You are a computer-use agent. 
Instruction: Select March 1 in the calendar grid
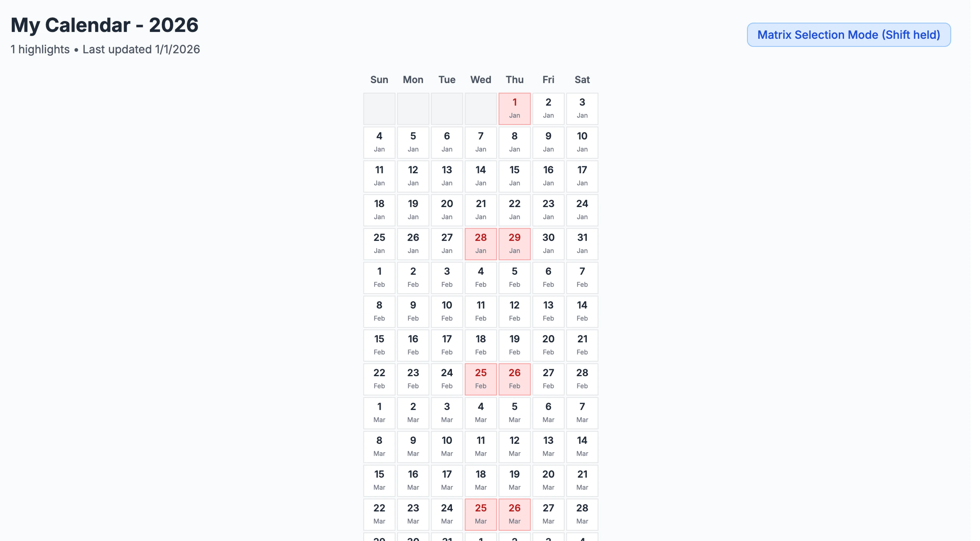coord(379,413)
